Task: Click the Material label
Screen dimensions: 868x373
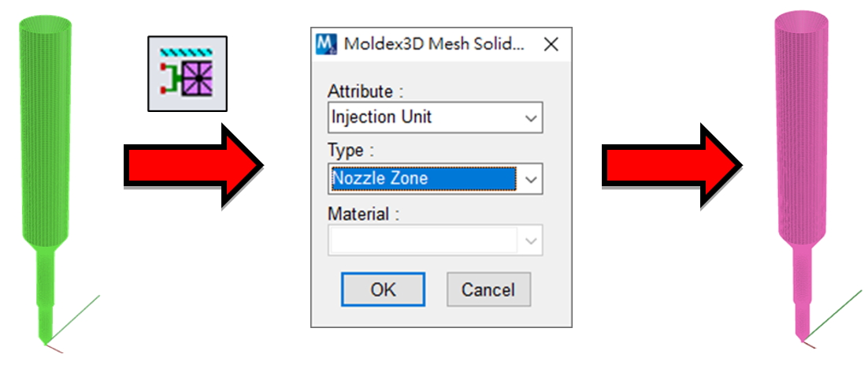Action: pyautogui.click(x=362, y=214)
